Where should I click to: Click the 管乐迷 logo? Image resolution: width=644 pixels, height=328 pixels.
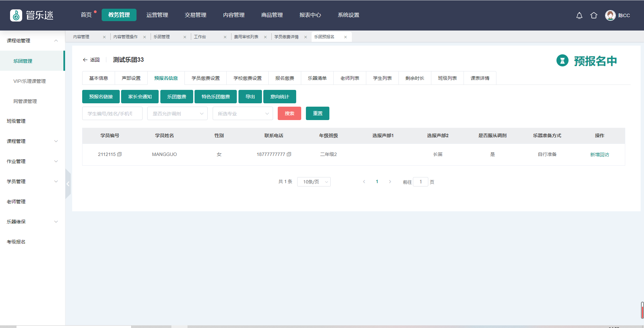32,15
